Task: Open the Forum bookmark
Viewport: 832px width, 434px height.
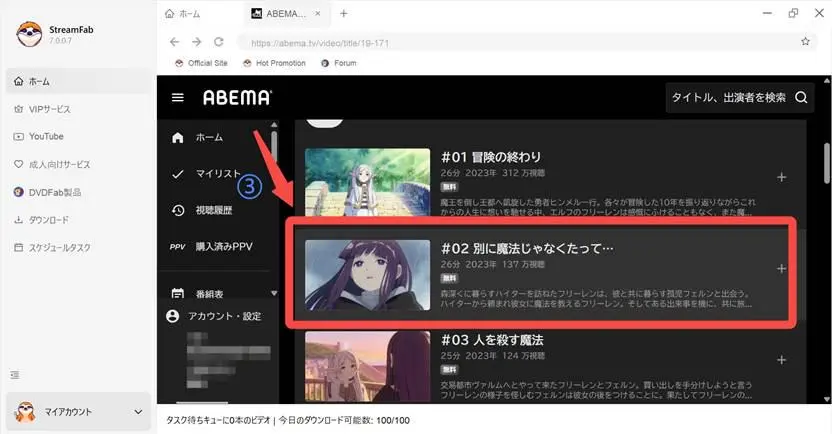Action: (339, 63)
